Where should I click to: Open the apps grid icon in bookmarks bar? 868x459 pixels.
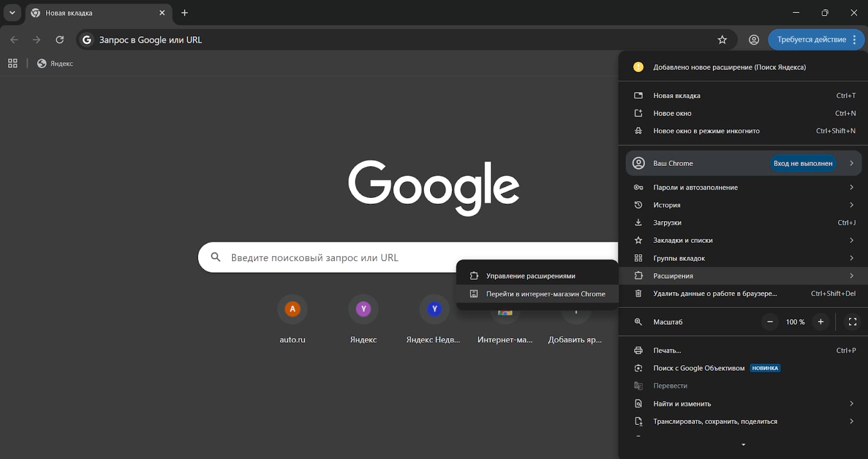(12, 63)
